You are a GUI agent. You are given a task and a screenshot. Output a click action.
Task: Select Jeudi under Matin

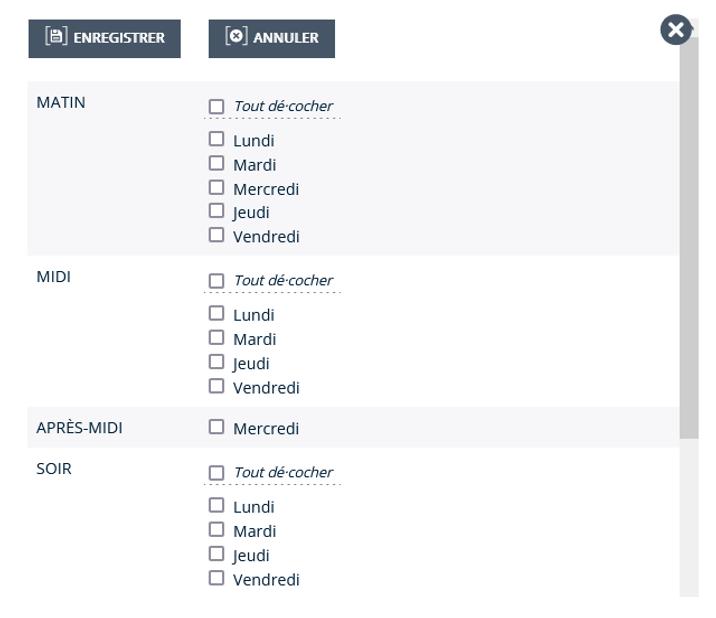[x=216, y=211]
